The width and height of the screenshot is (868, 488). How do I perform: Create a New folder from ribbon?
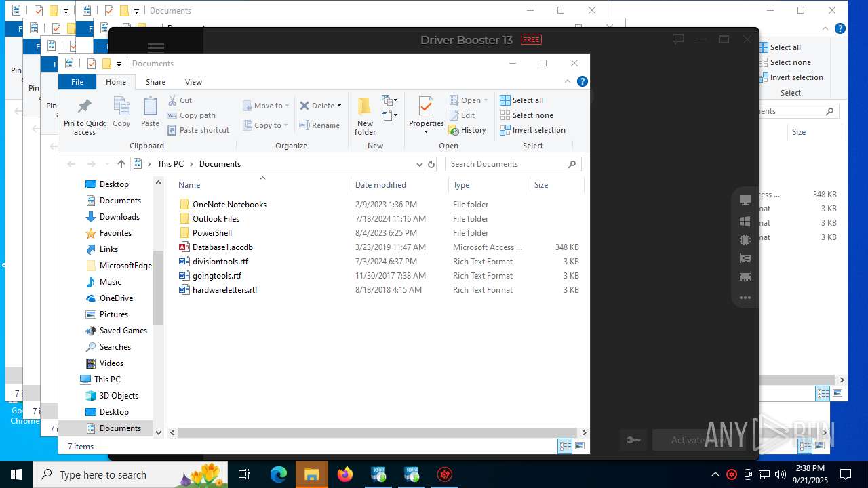(x=365, y=116)
